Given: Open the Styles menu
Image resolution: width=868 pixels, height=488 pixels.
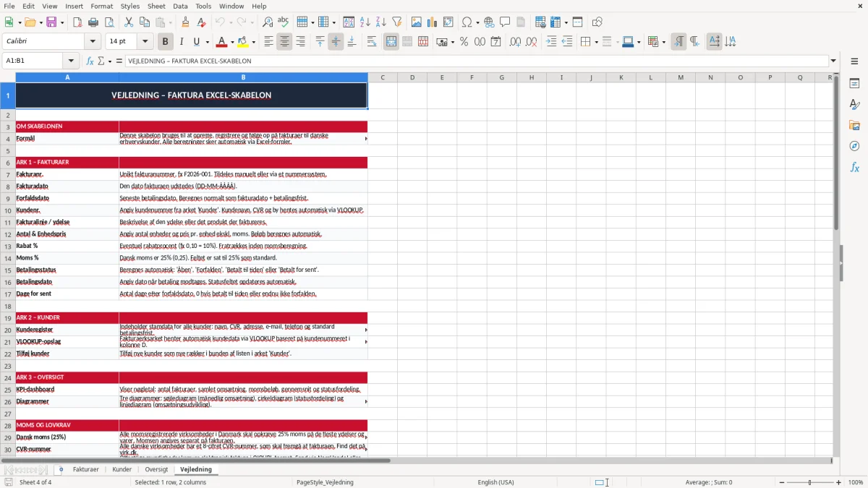Looking at the screenshot, I should (x=130, y=6).
